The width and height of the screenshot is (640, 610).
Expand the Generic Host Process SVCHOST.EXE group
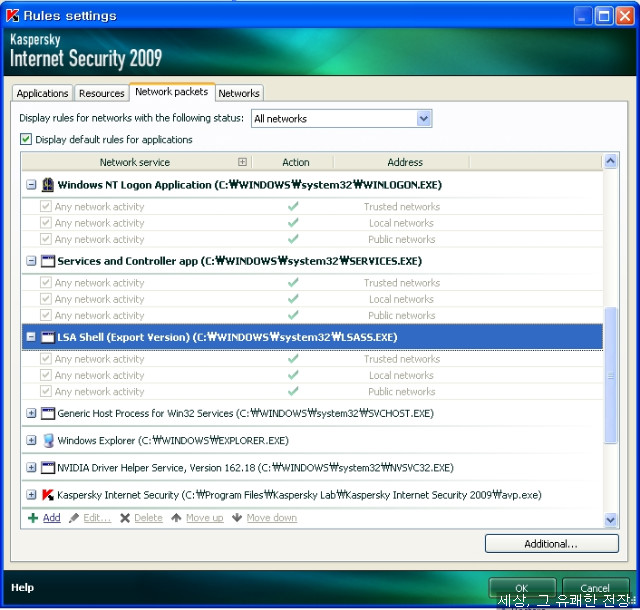click(x=31, y=413)
